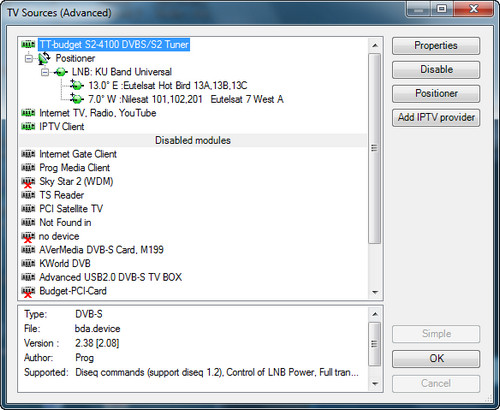Select AVerMedia DVB-S Card, M199

[x=101, y=250]
